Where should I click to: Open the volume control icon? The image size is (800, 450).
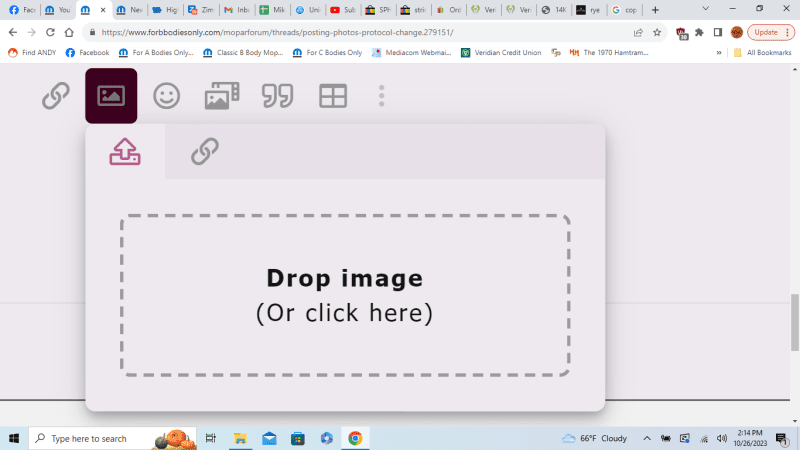pyautogui.click(x=722, y=438)
